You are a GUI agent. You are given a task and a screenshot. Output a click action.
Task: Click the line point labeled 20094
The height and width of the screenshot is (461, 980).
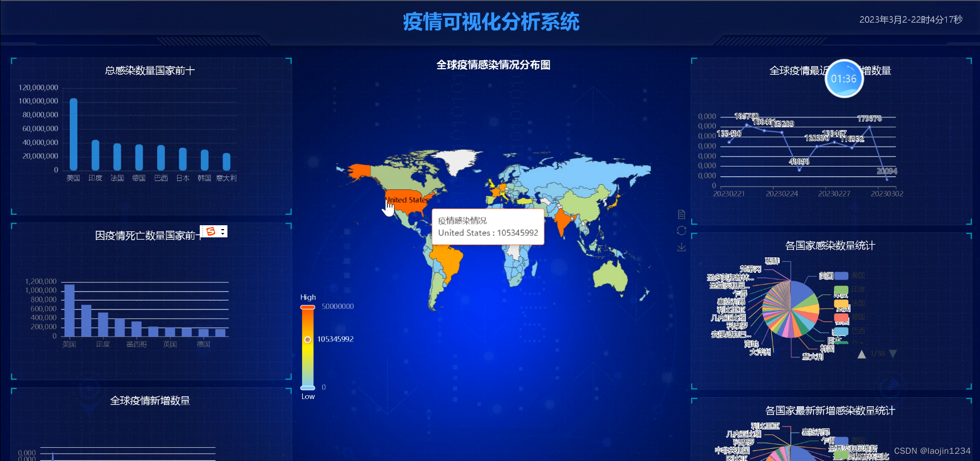pos(887,179)
